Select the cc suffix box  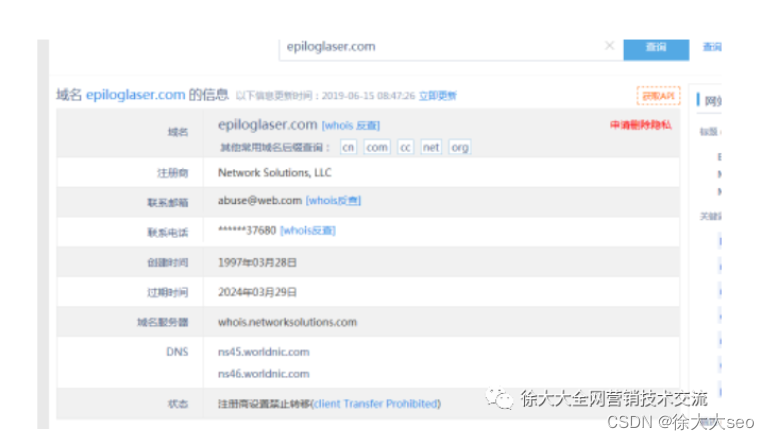(405, 147)
